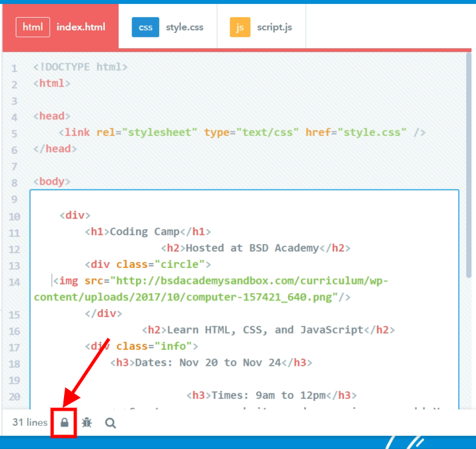This screenshot has width=476, height=449.
Task: Click the 'Coding Camp' heading text
Action: [145, 232]
